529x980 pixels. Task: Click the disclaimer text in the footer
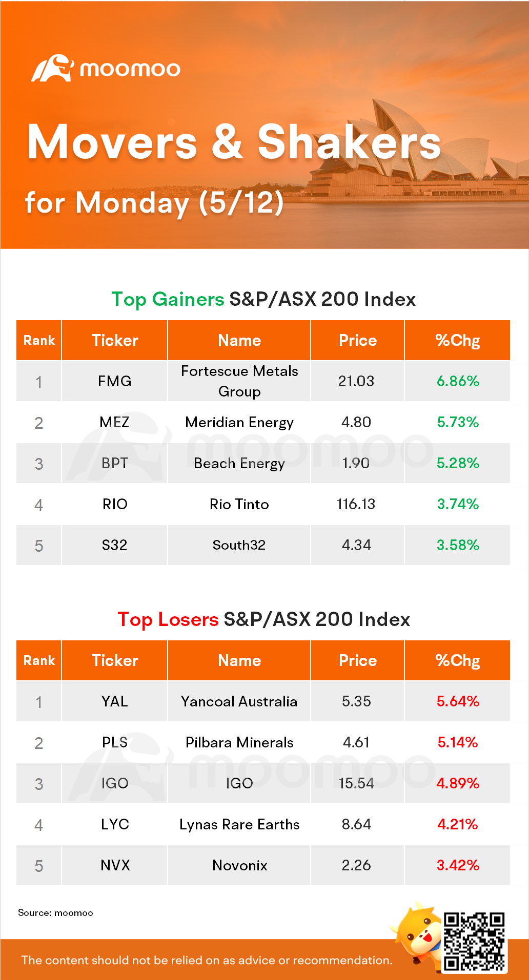pos(207,961)
